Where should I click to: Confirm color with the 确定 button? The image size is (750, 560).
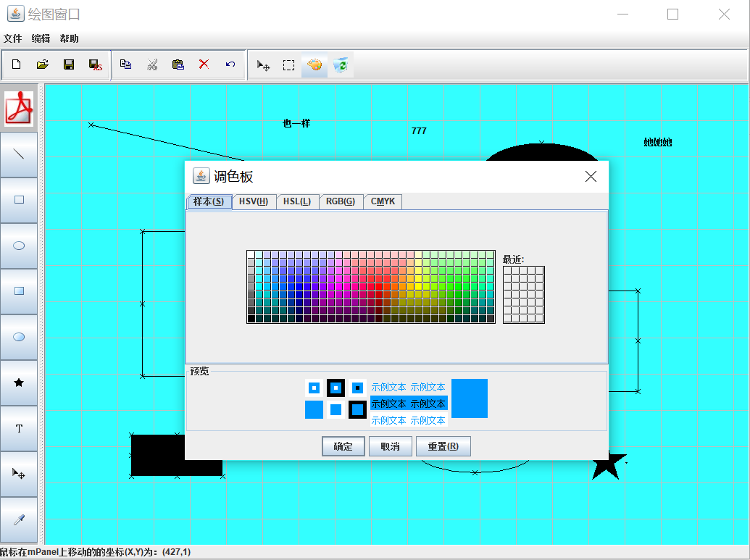pos(343,446)
